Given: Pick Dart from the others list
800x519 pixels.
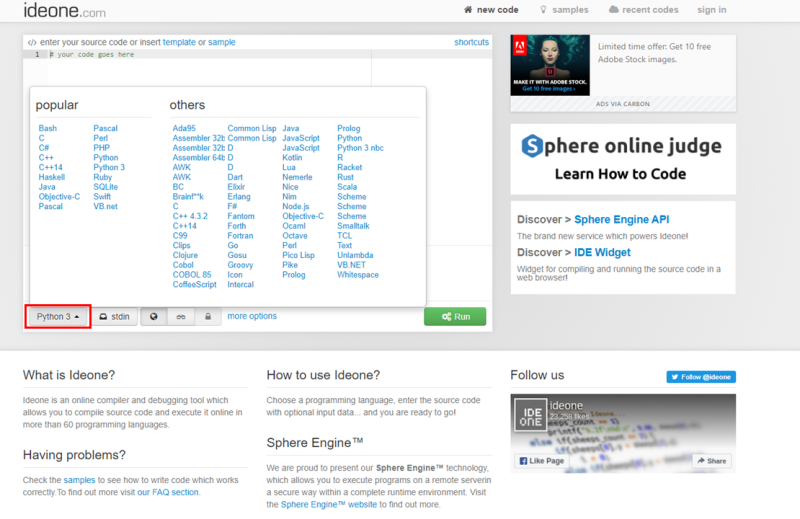Looking at the screenshot, I should tap(235, 177).
